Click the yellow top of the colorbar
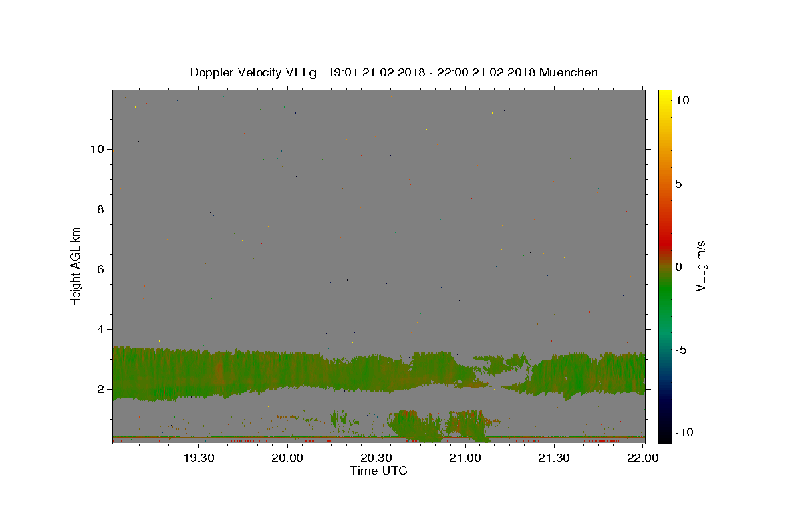Viewport: 798px width, 532px height. [665, 94]
